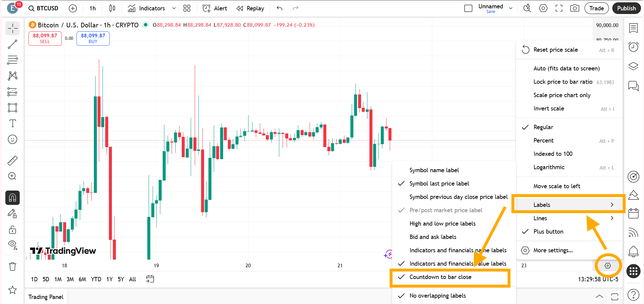The image size is (644, 304).
Task: Open the Unnamed layout dropdown
Action: click(510, 8)
